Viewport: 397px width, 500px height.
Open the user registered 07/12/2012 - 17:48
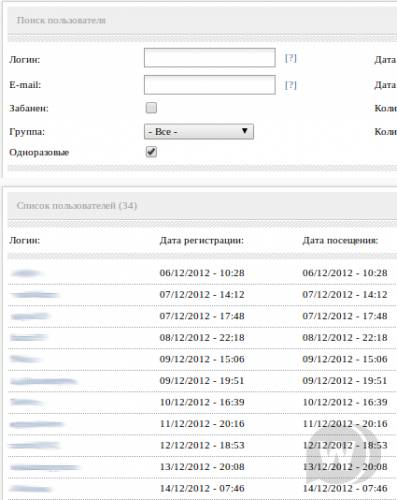click(30, 316)
